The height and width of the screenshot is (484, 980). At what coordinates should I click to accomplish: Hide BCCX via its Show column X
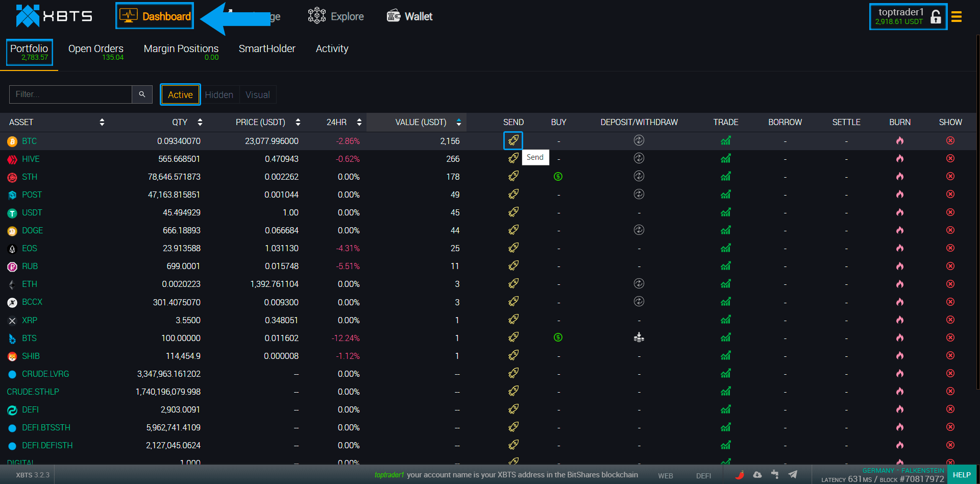point(950,302)
